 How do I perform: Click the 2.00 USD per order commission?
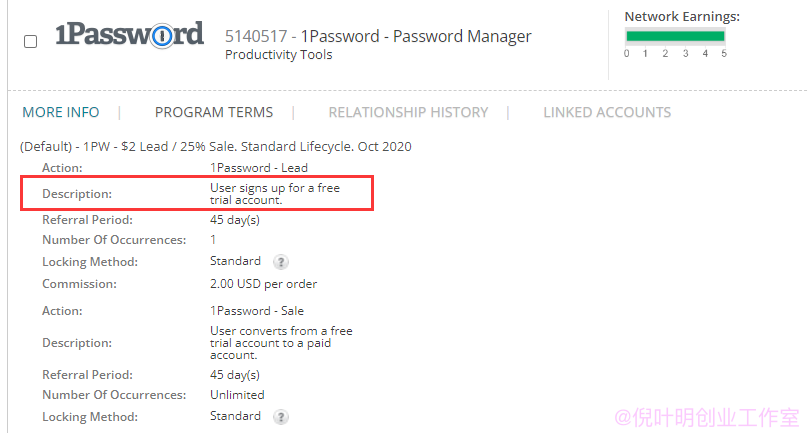click(x=263, y=284)
